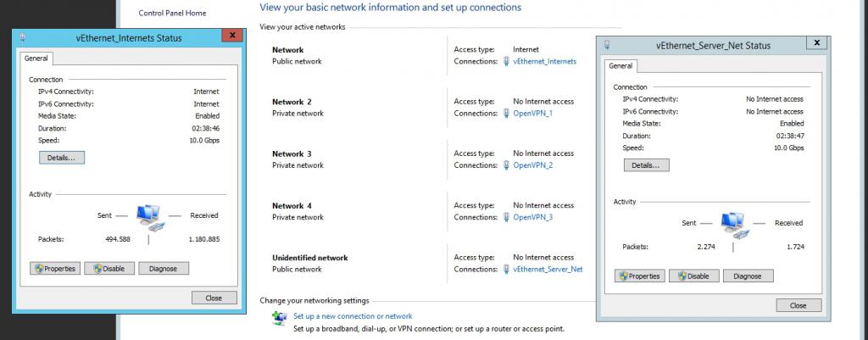This screenshot has width=868, height=340.
Task: Select General tab in vEthernet_Internets Status
Action: coord(36,59)
